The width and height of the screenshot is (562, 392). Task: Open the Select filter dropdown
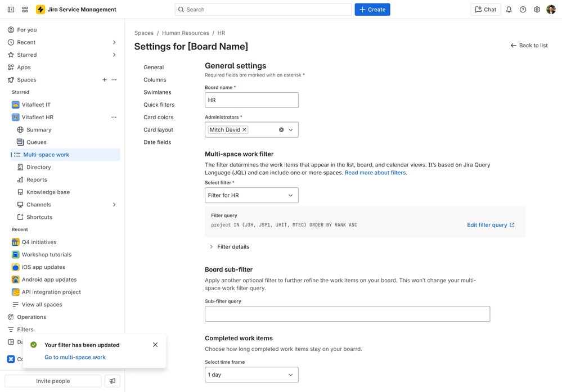coord(251,195)
